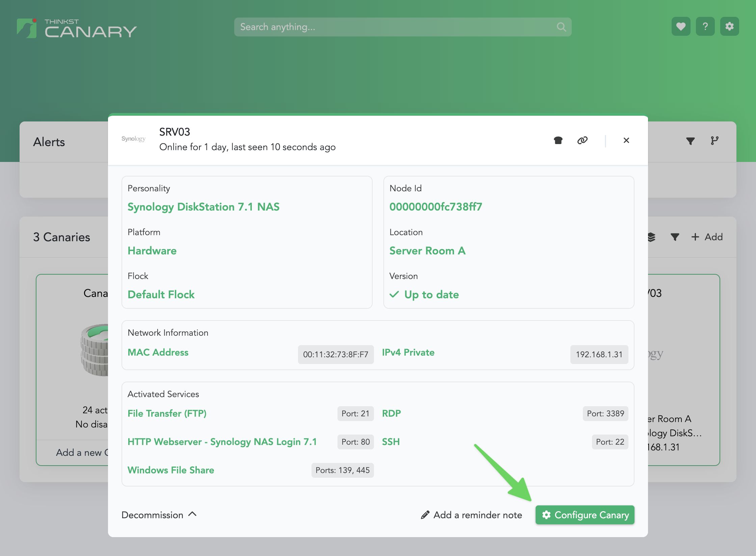Click Add a reminder note

tap(471, 515)
